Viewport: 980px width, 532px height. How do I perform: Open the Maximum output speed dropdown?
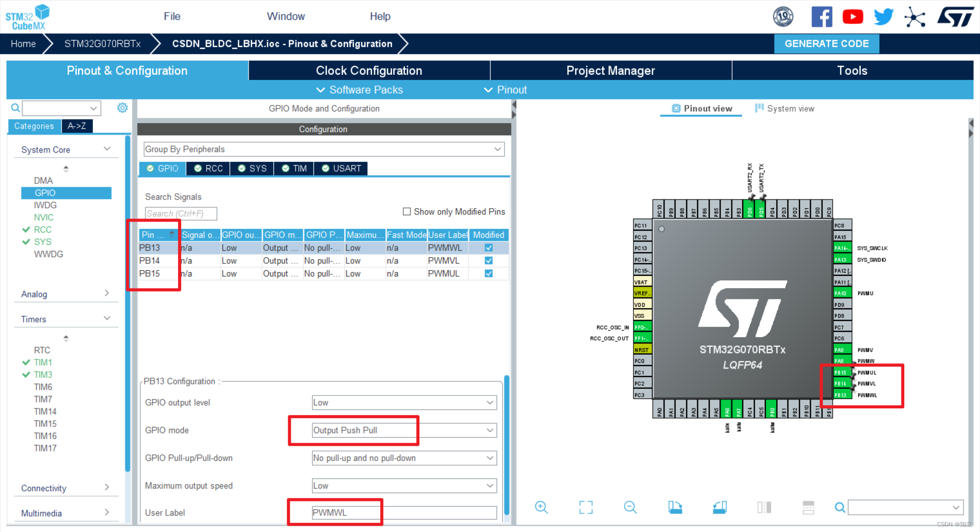click(x=404, y=486)
